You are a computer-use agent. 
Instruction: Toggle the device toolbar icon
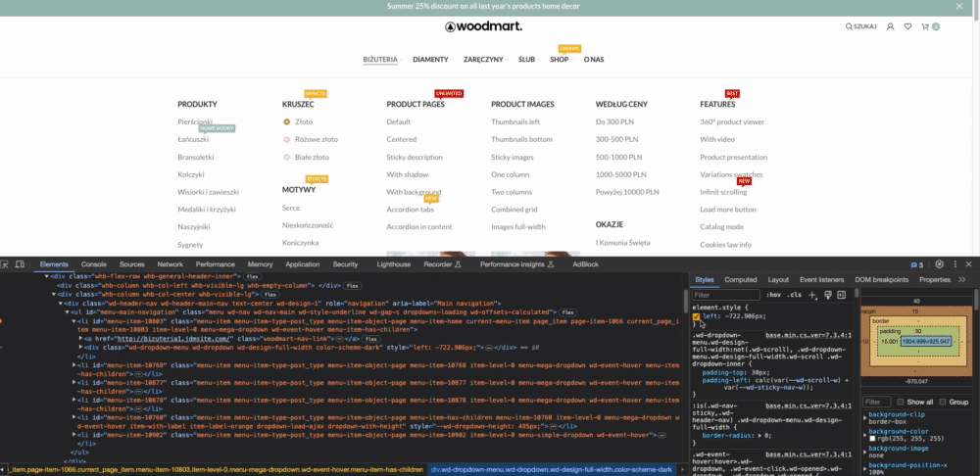pos(20,264)
